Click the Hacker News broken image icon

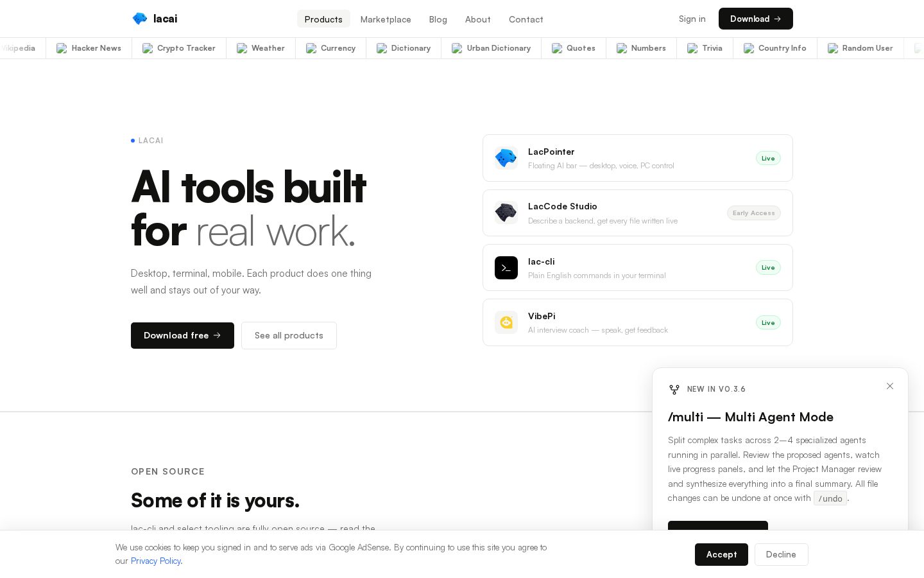click(x=62, y=48)
